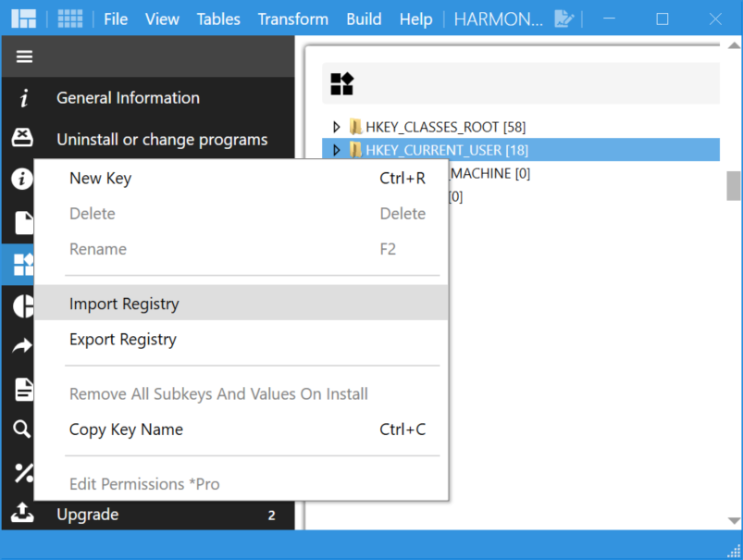Select the round info icon in sidebar

point(22,179)
